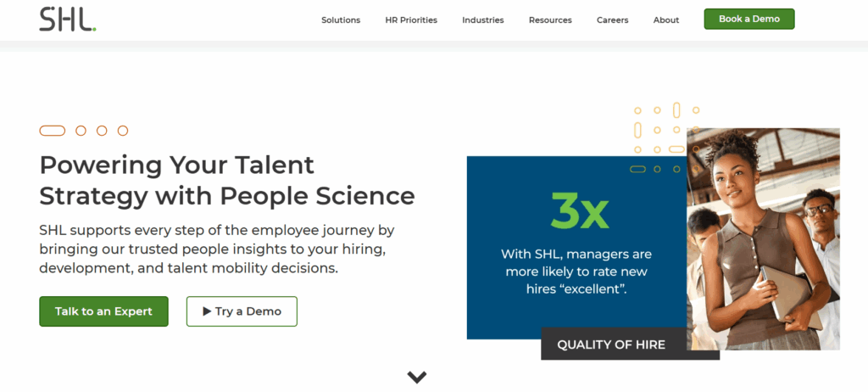The width and height of the screenshot is (868, 392).
Task: Click the SHL logo
Action: click(67, 19)
